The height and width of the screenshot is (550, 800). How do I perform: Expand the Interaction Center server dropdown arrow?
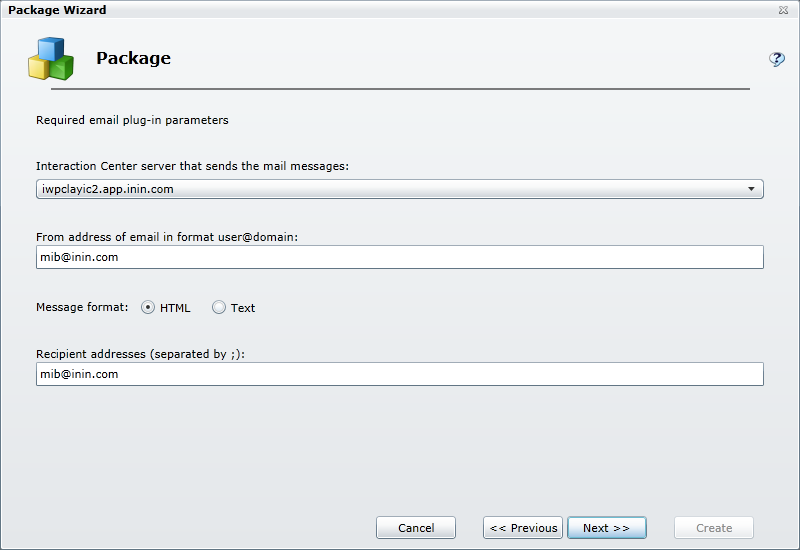click(751, 189)
